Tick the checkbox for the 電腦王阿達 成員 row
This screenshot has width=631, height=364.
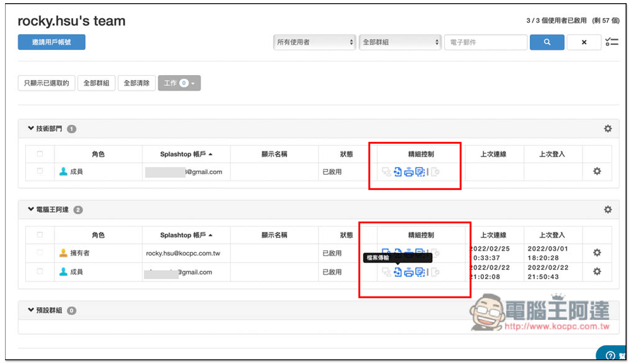coord(39,271)
